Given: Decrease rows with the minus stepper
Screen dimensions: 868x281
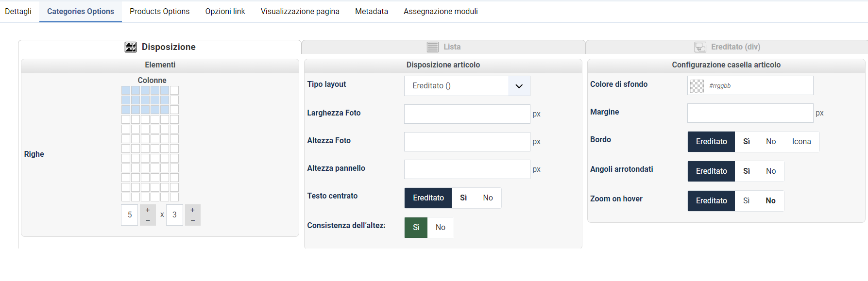Looking at the screenshot, I should [x=192, y=220].
